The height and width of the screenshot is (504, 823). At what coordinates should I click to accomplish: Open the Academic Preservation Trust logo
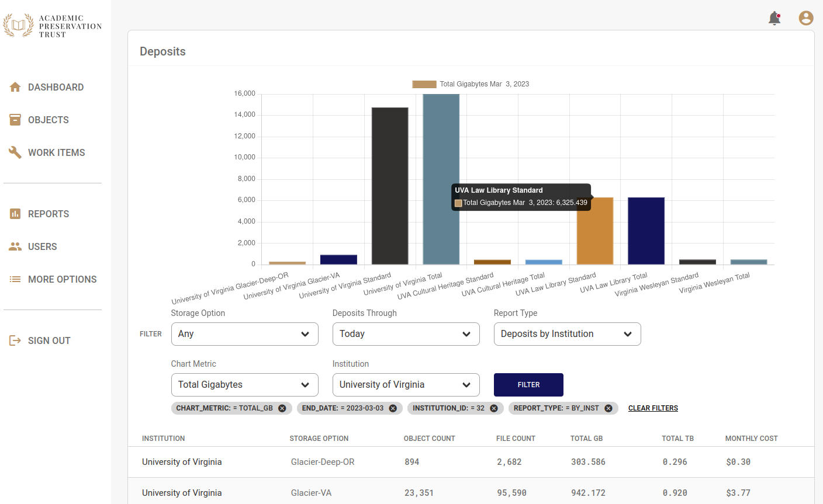tap(53, 26)
